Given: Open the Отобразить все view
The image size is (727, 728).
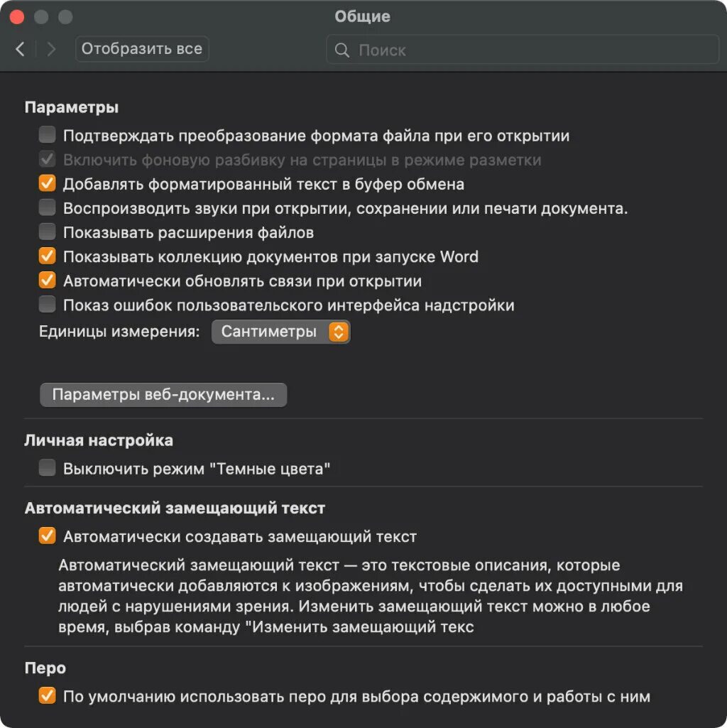Looking at the screenshot, I should tap(142, 49).
